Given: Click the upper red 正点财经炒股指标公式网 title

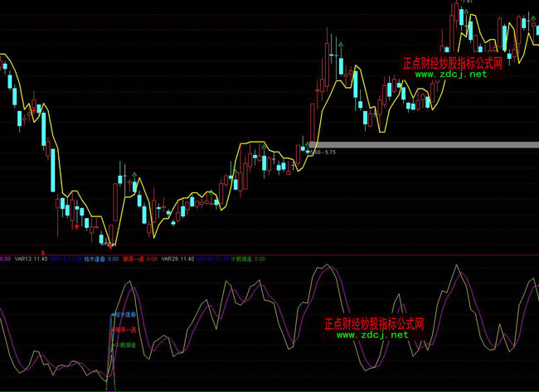Looking at the screenshot, I should click(453, 62).
